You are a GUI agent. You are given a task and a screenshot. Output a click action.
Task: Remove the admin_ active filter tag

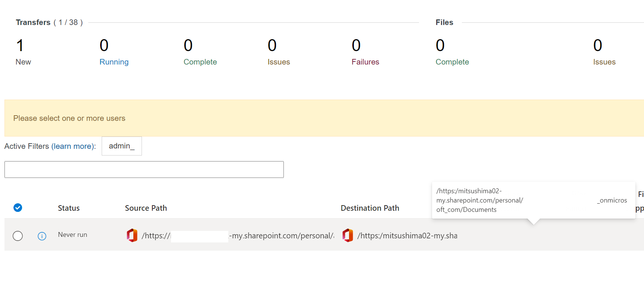tap(122, 146)
